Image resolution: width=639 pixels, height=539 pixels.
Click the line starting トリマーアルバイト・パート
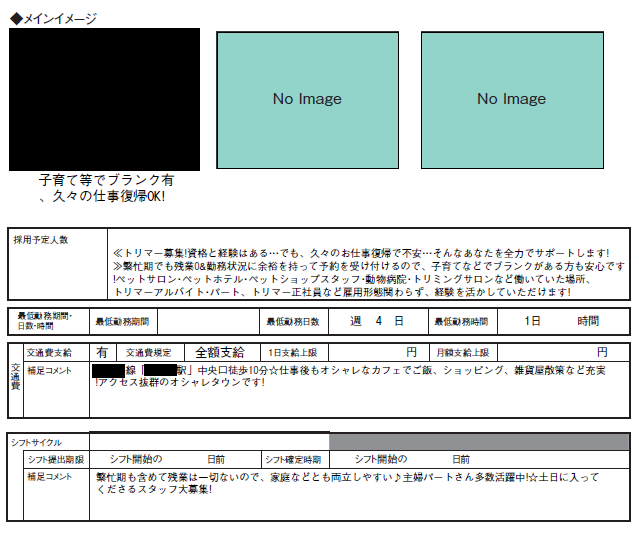(342, 292)
